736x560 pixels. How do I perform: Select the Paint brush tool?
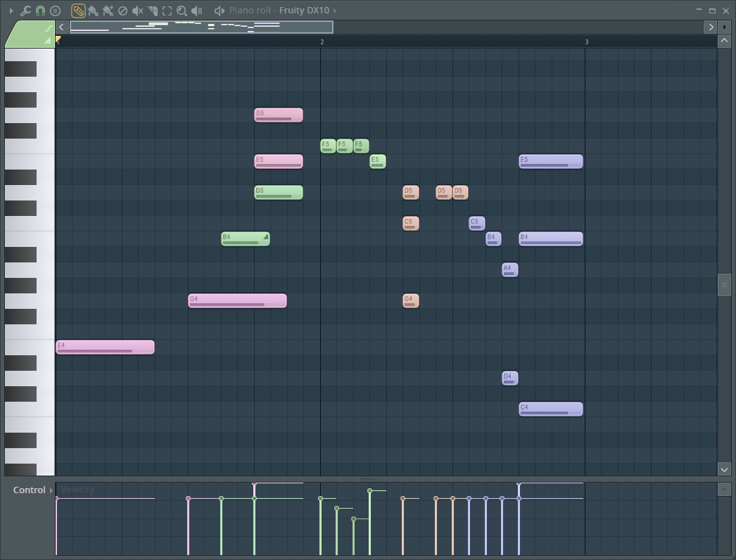(93, 11)
